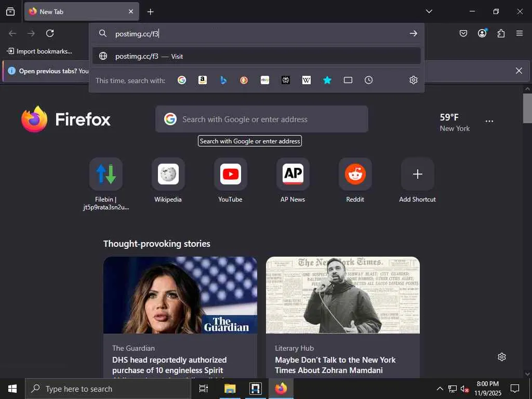Search this time with Google icon
This screenshot has width=532, height=399.
click(x=182, y=80)
